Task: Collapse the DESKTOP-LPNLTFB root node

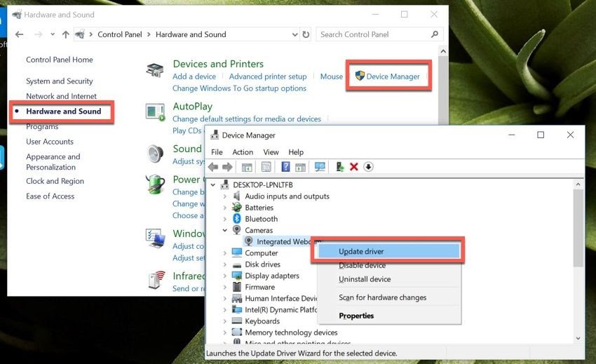Action: click(213, 185)
